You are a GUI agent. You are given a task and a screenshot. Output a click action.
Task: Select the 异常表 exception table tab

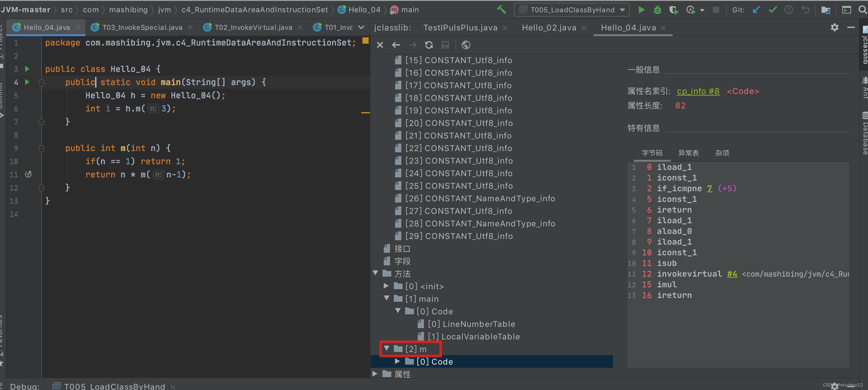(x=688, y=153)
